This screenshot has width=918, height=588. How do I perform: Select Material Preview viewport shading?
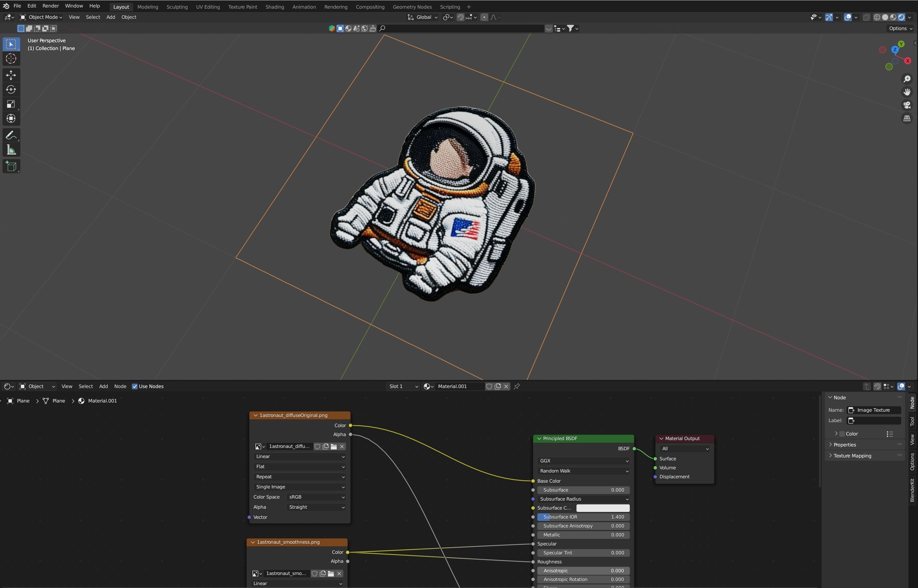[893, 17]
